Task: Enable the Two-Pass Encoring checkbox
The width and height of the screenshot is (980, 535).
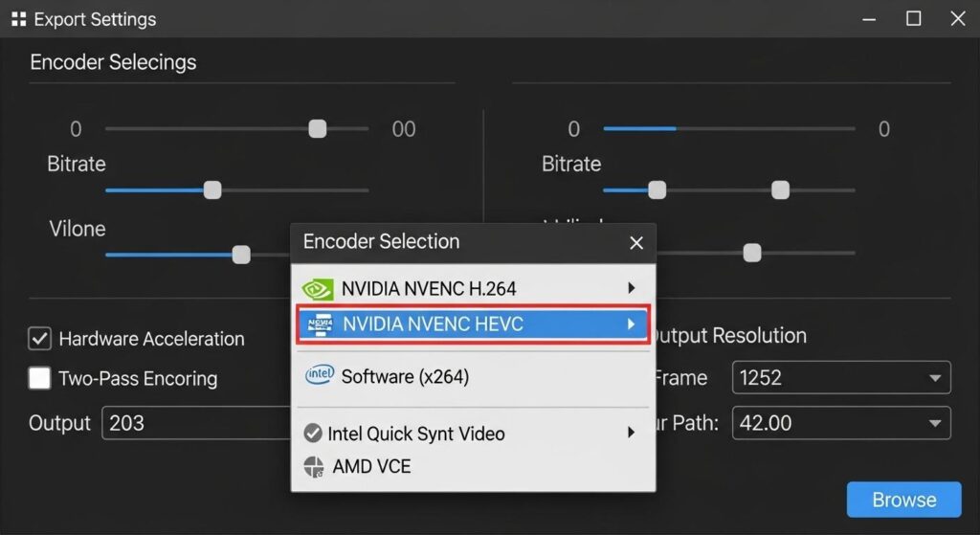Action: pyautogui.click(x=40, y=378)
